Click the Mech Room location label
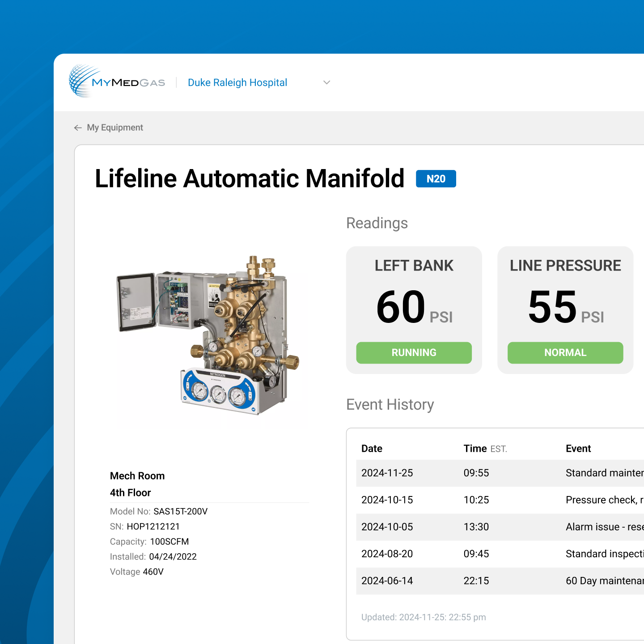Screen dimensions: 644x644 point(137,476)
